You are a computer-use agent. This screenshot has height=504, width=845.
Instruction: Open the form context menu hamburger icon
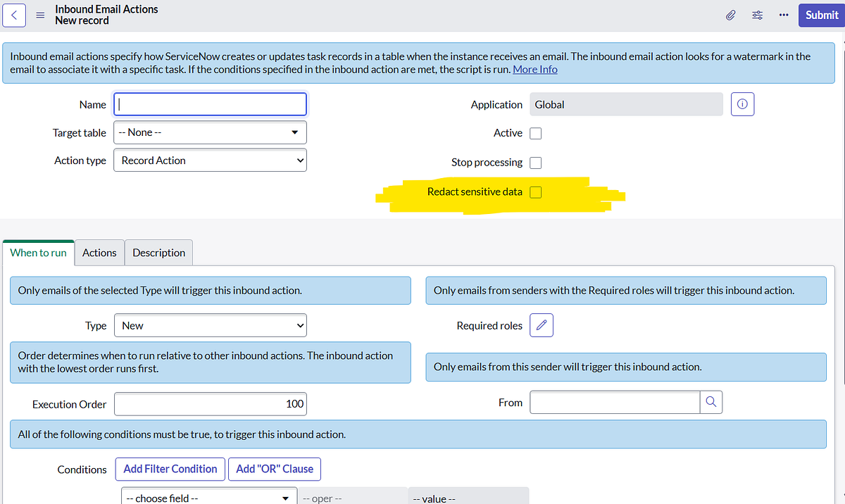pos(40,15)
